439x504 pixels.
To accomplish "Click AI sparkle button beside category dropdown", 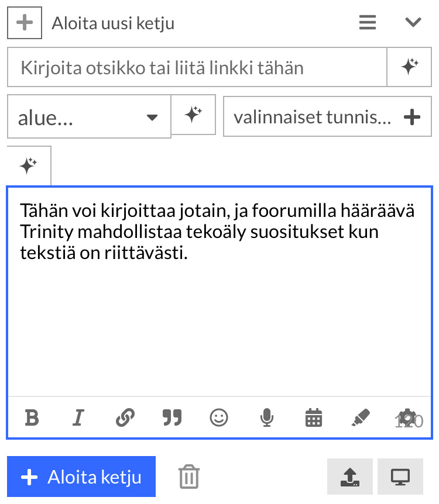I will [x=193, y=115].
